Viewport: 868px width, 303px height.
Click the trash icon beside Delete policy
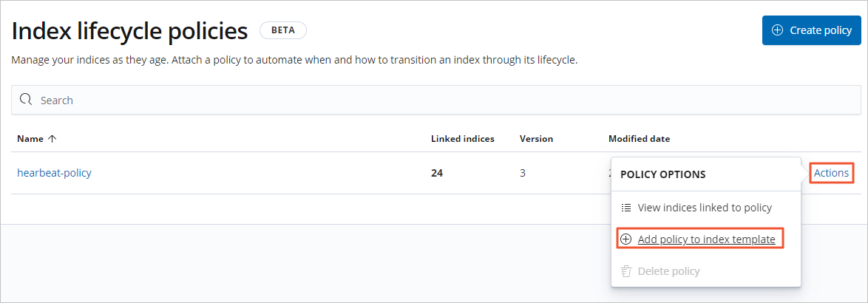[x=625, y=271]
